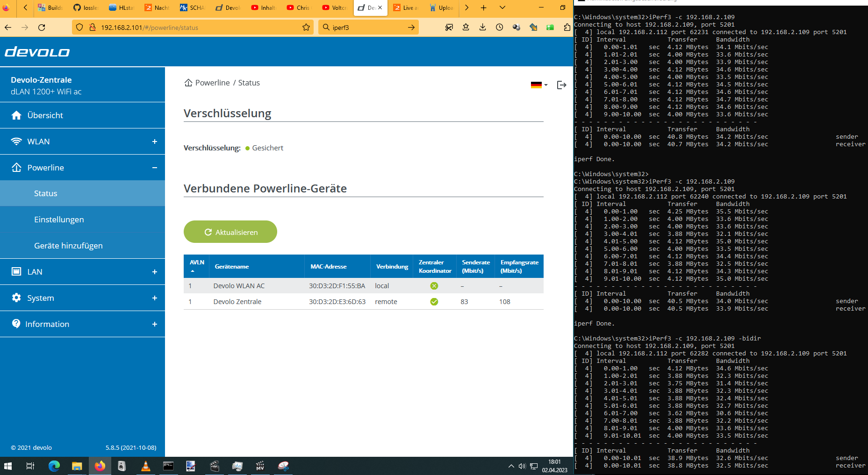This screenshot has width=868, height=475.
Task: Click the Empfangsrate value 108
Action: click(x=505, y=302)
